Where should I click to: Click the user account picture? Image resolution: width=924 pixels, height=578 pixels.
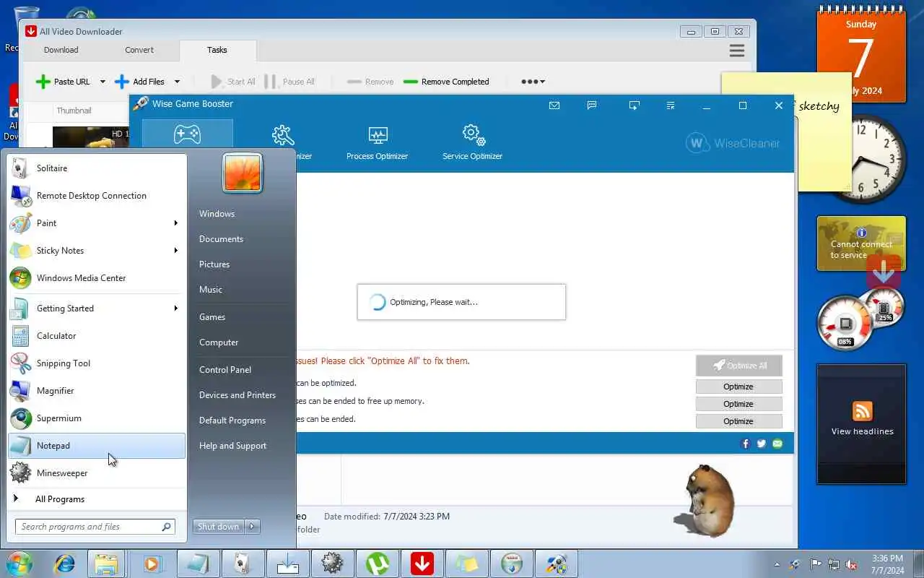(x=243, y=173)
